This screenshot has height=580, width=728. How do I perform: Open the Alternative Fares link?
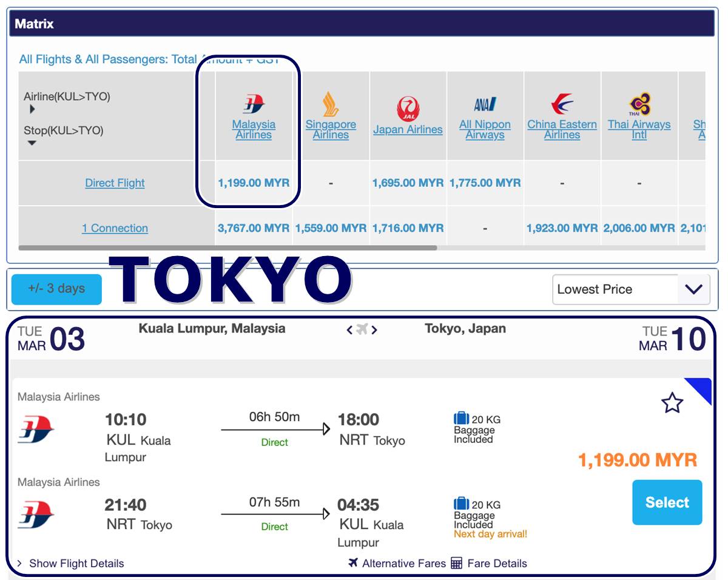click(404, 563)
